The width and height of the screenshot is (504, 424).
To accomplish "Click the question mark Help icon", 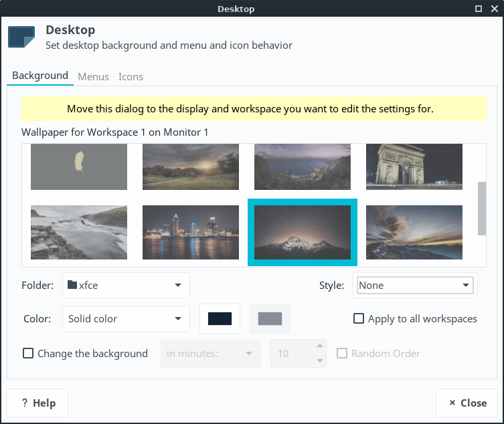I will click(24, 403).
